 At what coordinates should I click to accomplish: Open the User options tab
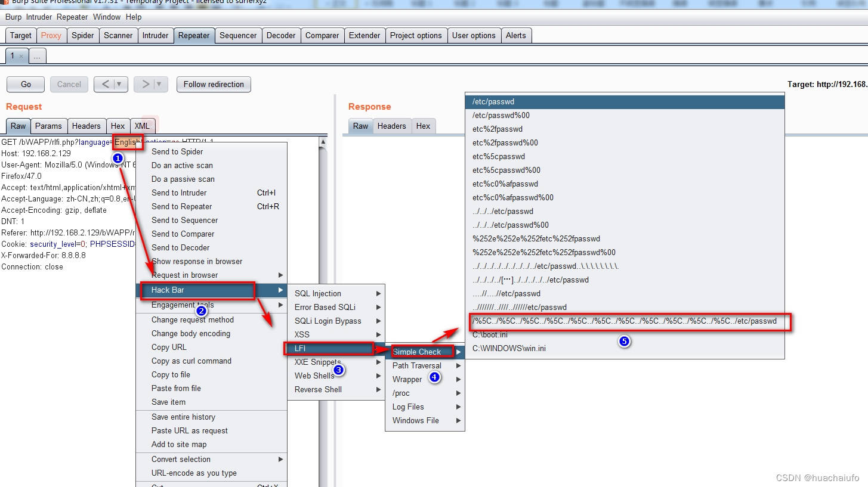[474, 35]
